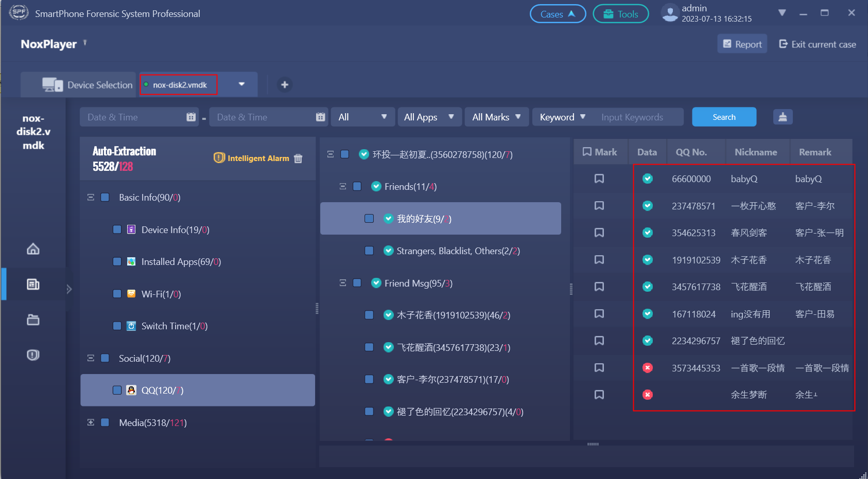Open the All Marks dropdown
This screenshot has height=479, width=868.
[x=496, y=117]
